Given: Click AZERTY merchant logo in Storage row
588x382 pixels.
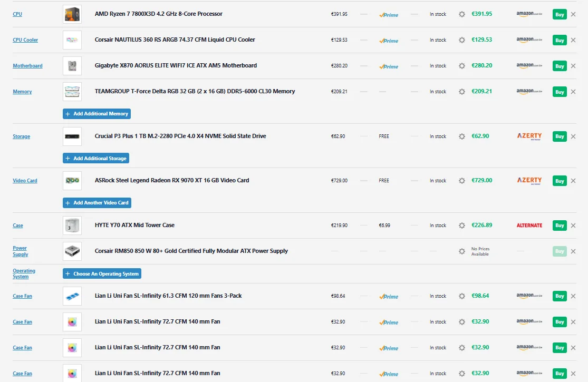Looking at the screenshot, I should pyautogui.click(x=529, y=136).
